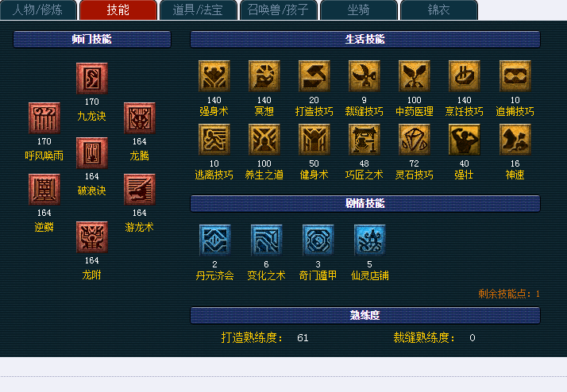Viewport: 567px width, 392px height.
Task: Select the 呼风唤雨 skill icon
Action: tap(44, 118)
